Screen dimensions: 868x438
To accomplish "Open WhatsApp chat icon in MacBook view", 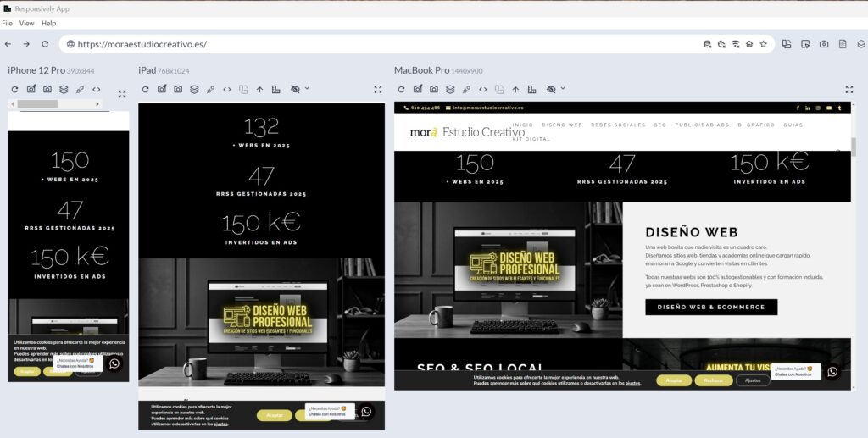I will [832, 372].
